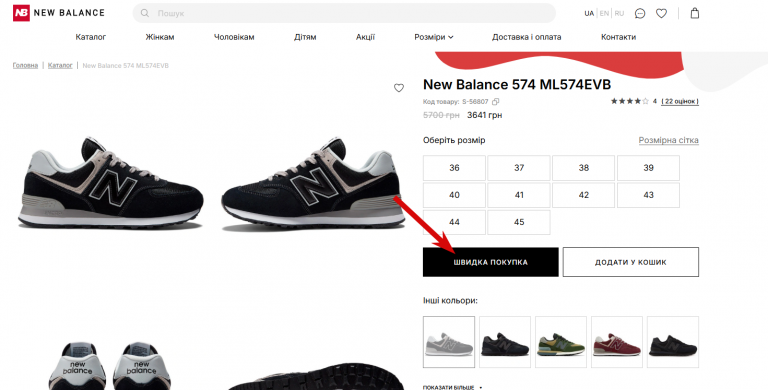Choose the grey sneaker color variant
The image size is (768, 390).
(x=449, y=342)
